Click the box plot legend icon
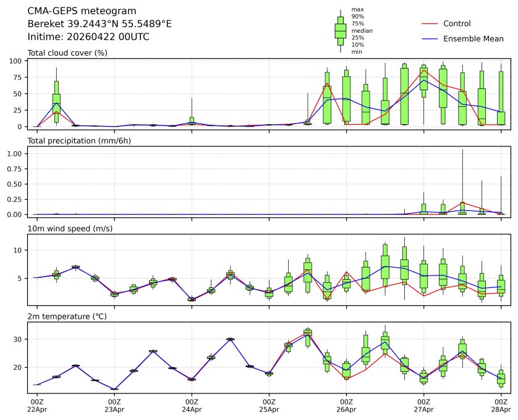The height and width of the screenshot is (420, 518). click(x=340, y=30)
